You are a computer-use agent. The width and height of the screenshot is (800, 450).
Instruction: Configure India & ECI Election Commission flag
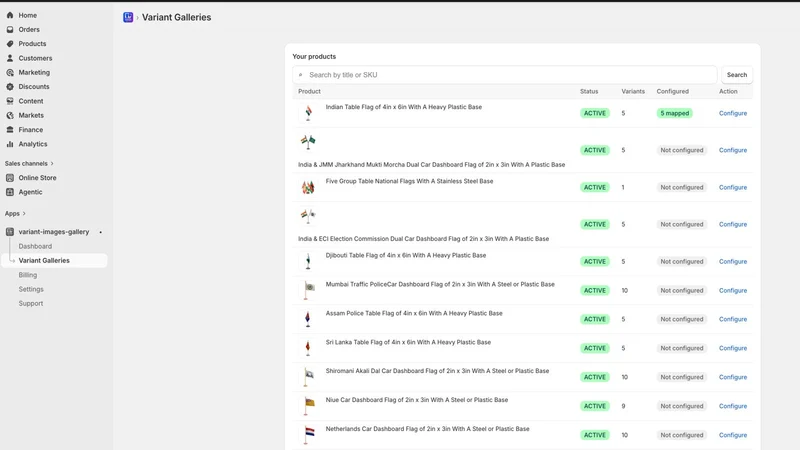733,224
